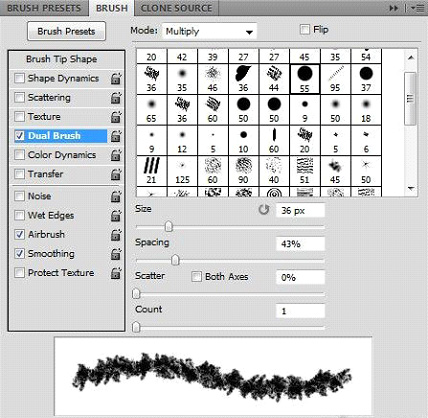Select the 21 triple slash brush tip
Viewport: 428px width, 418px height.
coord(151,171)
